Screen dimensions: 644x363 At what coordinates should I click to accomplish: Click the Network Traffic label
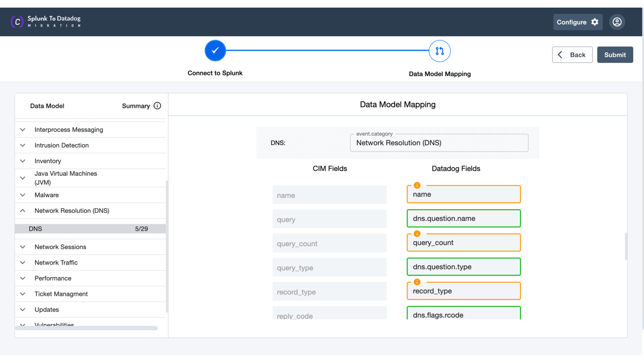click(x=56, y=262)
